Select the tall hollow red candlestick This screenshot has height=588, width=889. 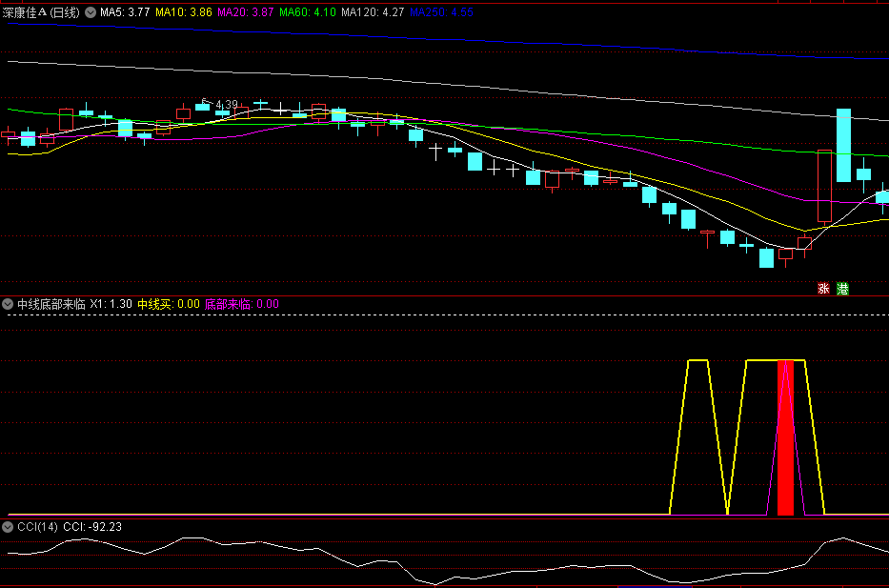(824, 186)
